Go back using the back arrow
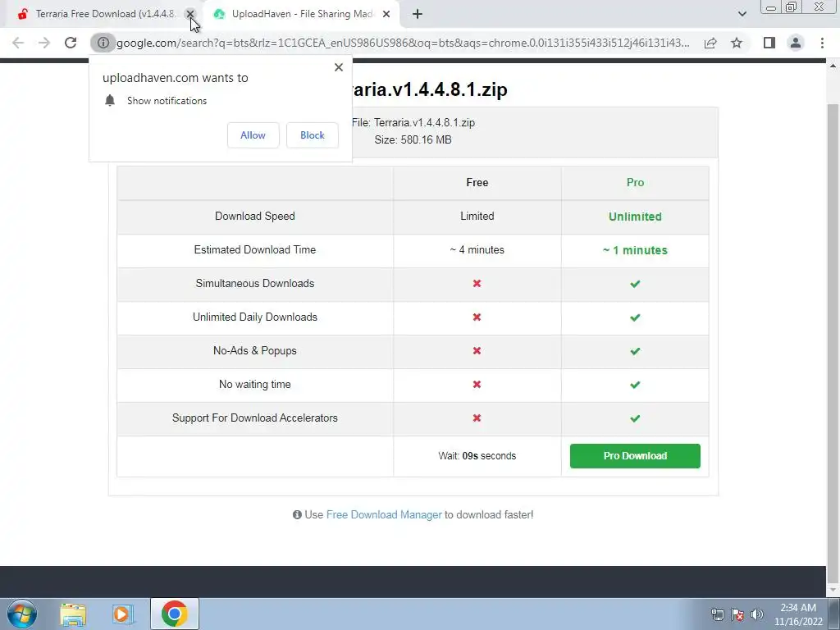840x630 pixels. (18, 43)
